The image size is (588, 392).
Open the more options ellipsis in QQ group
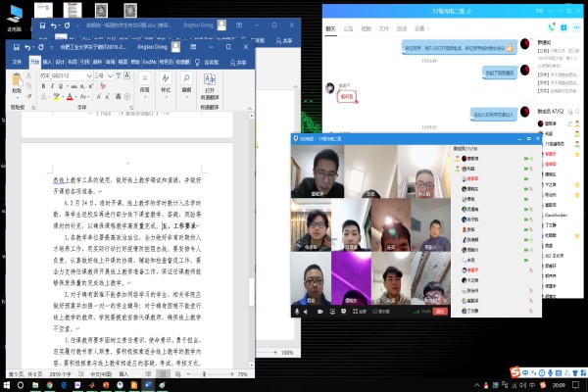coord(576,27)
